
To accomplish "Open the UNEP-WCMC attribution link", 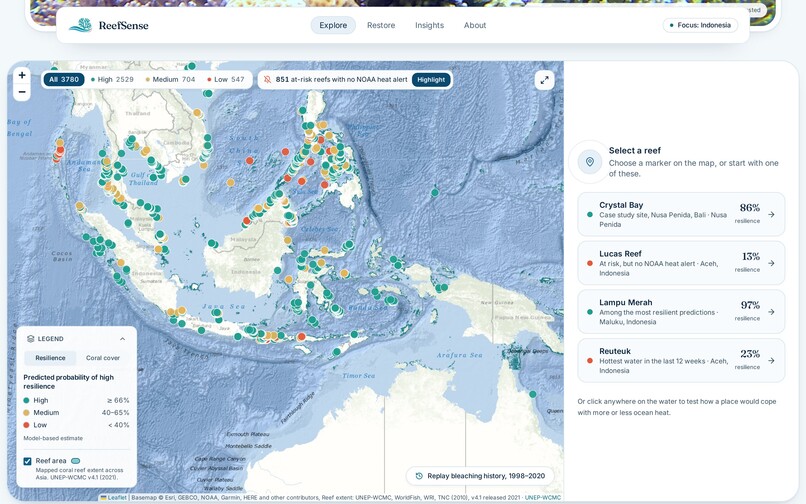I will [543, 497].
